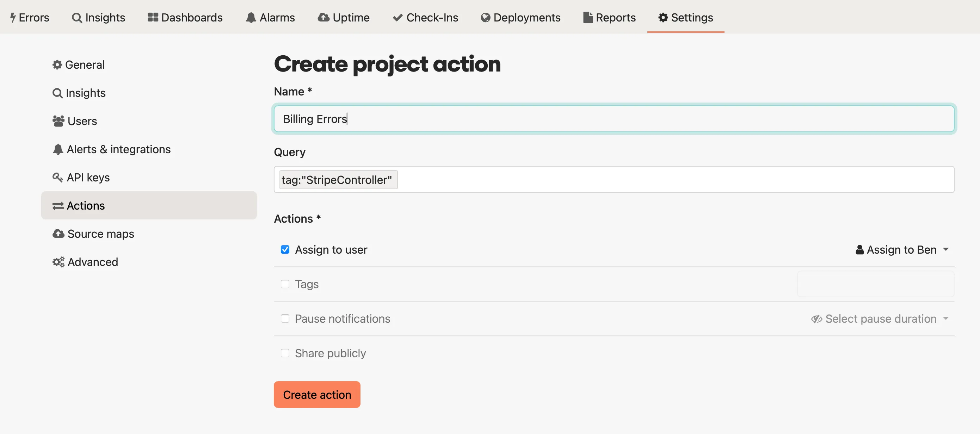Screen dimensions: 980x434
Task: Switch to the Settings tab
Action: click(685, 17)
